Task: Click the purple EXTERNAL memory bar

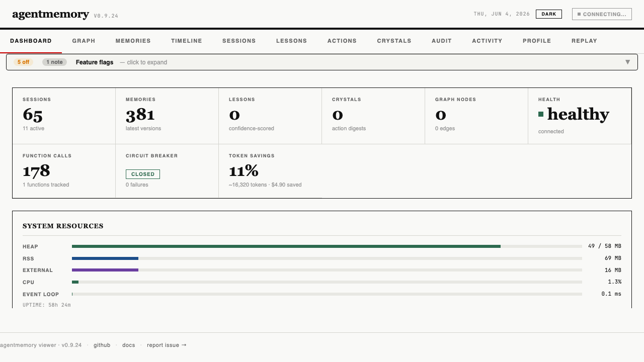Action: pos(105,270)
